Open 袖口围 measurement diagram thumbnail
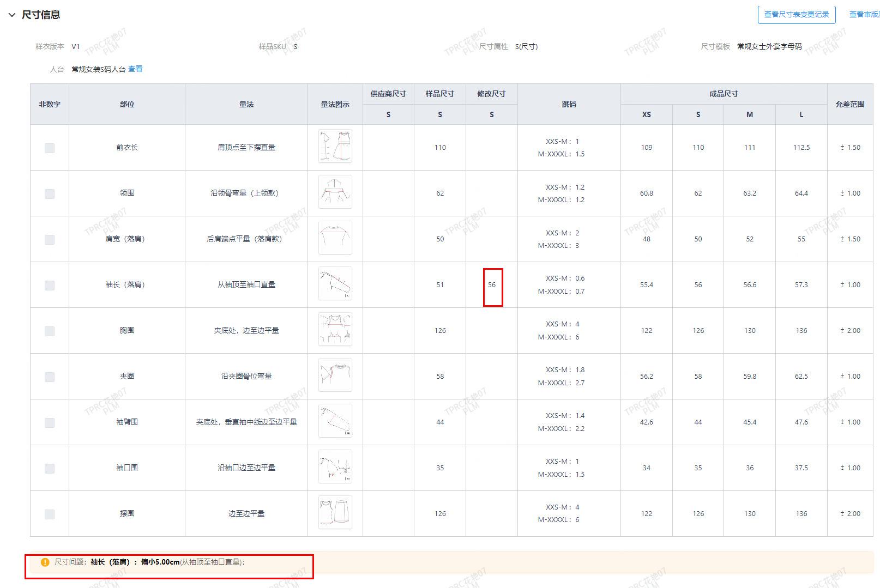This screenshot has width=880, height=588. [335, 467]
